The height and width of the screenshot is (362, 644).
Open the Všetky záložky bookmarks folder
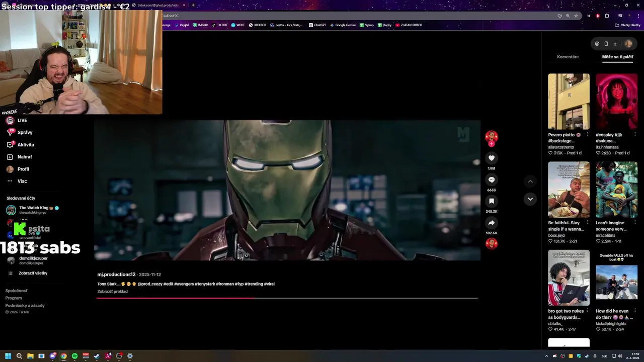point(628,25)
